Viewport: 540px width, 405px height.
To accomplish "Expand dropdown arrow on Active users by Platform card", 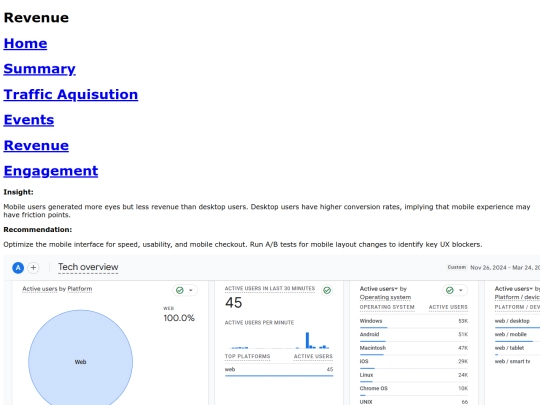I will [191, 290].
